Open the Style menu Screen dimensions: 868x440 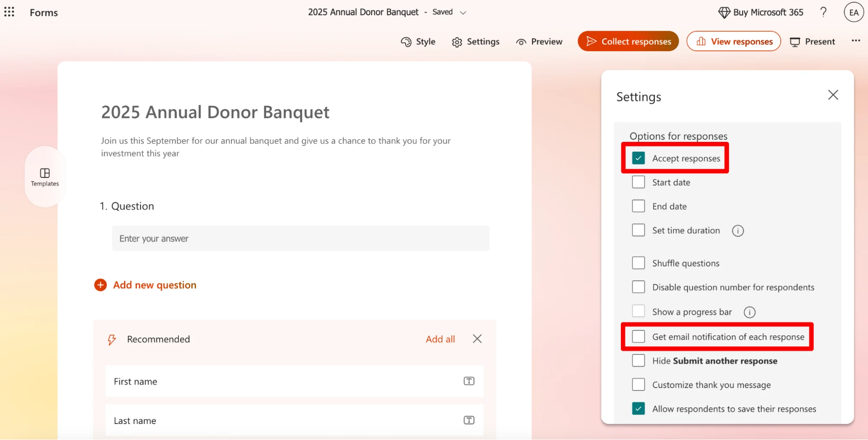click(418, 42)
